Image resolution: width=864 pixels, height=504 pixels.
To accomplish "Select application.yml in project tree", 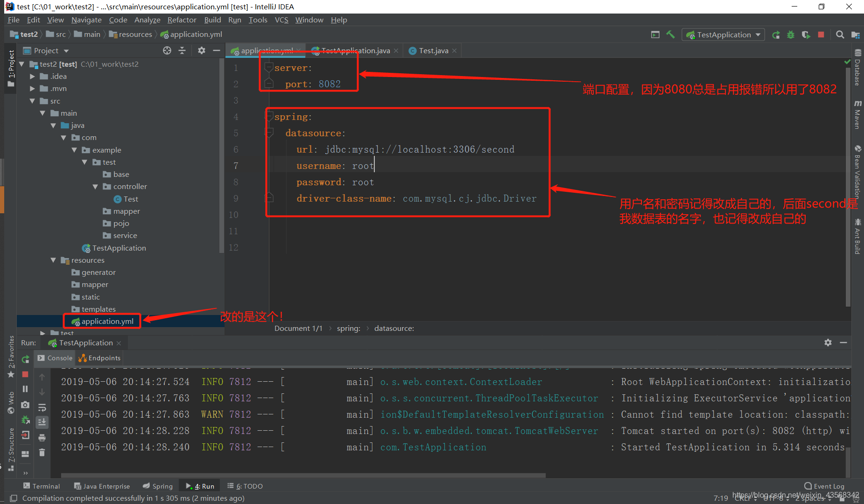I will 107,321.
